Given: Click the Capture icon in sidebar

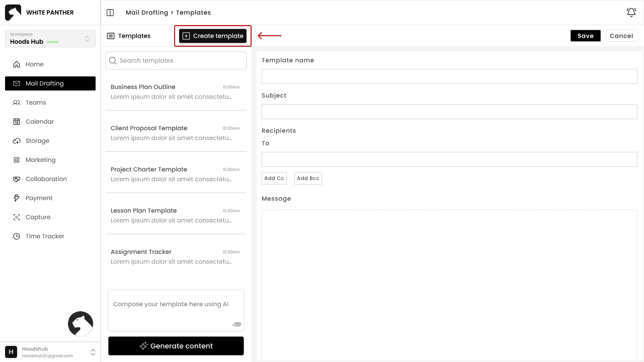Looking at the screenshot, I should coord(17,217).
